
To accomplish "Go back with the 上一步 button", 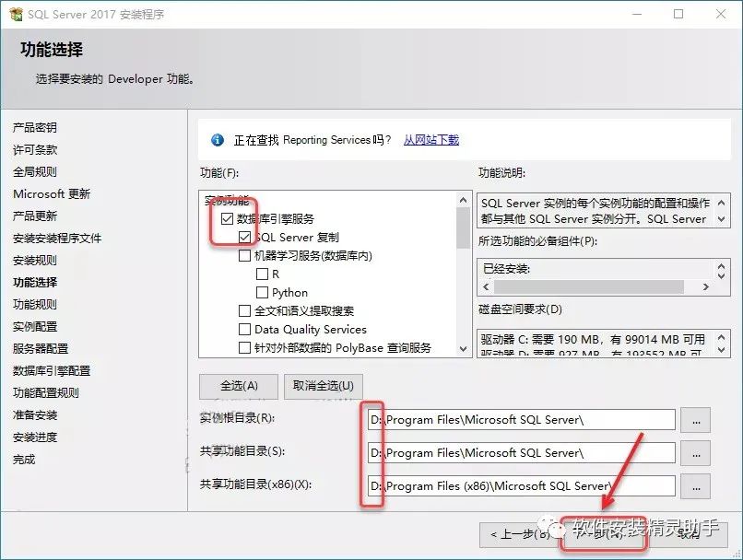I will (x=520, y=535).
